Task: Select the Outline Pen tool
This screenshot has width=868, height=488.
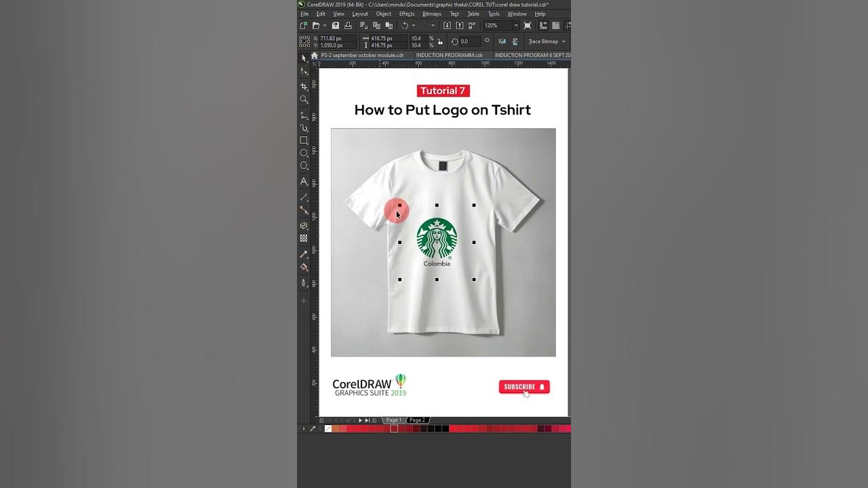Action: pyautogui.click(x=304, y=283)
